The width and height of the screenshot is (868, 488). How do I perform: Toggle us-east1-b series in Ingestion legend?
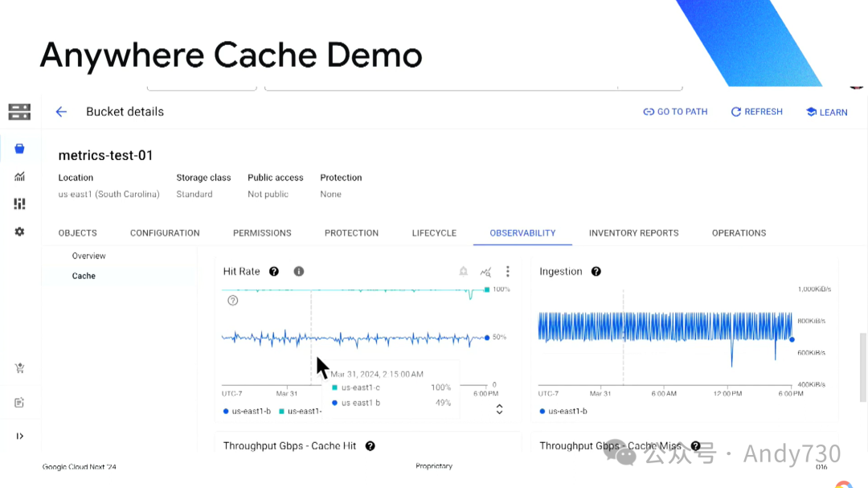pos(563,412)
